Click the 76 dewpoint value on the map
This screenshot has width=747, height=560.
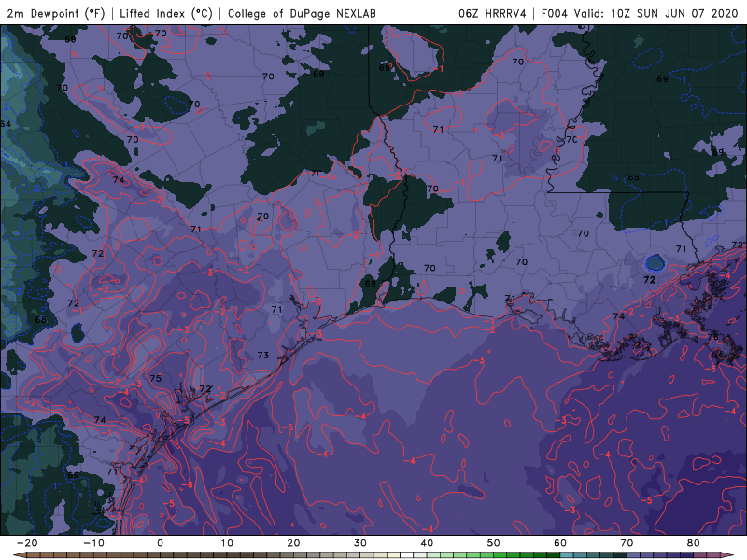[712, 337]
